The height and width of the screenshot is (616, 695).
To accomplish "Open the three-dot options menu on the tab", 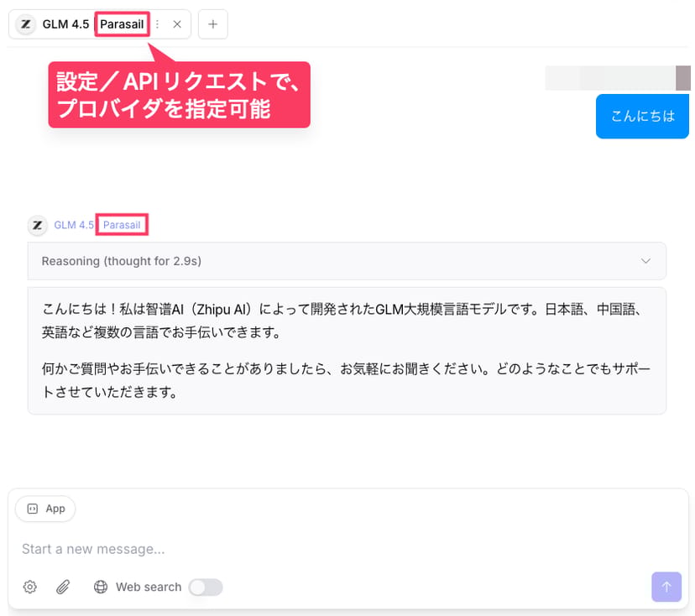I will [x=158, y=24].
